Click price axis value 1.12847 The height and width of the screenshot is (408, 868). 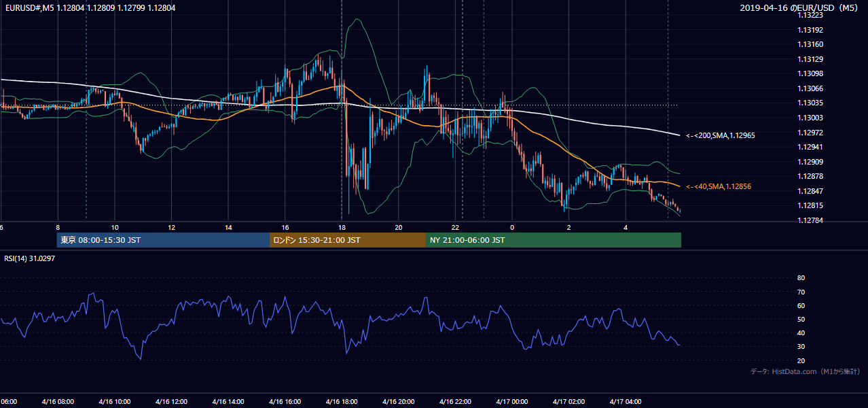pos(810,191)
